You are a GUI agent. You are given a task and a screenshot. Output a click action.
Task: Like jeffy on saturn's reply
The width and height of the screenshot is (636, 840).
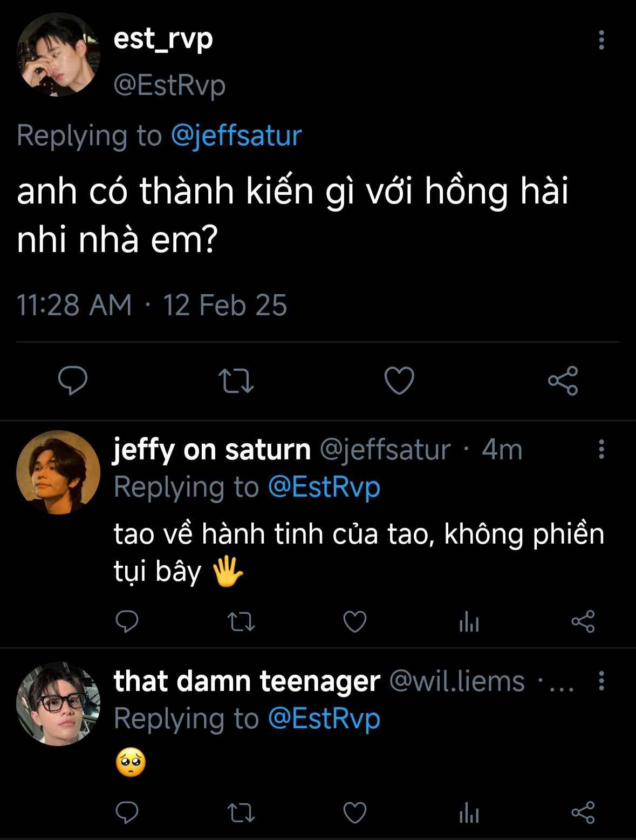tap(355, 622)
